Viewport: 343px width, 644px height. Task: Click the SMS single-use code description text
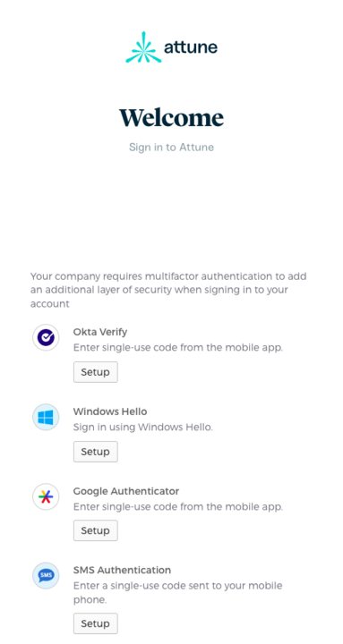pyautogui.click(x=177, y=593)
